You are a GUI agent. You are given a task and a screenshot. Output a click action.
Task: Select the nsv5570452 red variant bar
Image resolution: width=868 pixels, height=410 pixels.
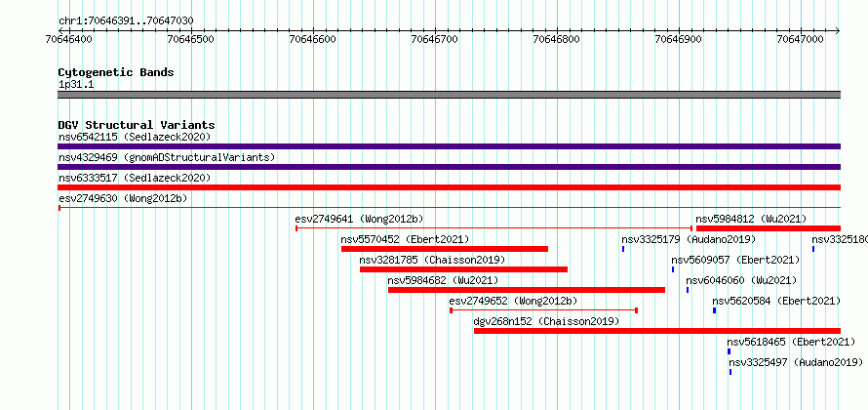445,249
